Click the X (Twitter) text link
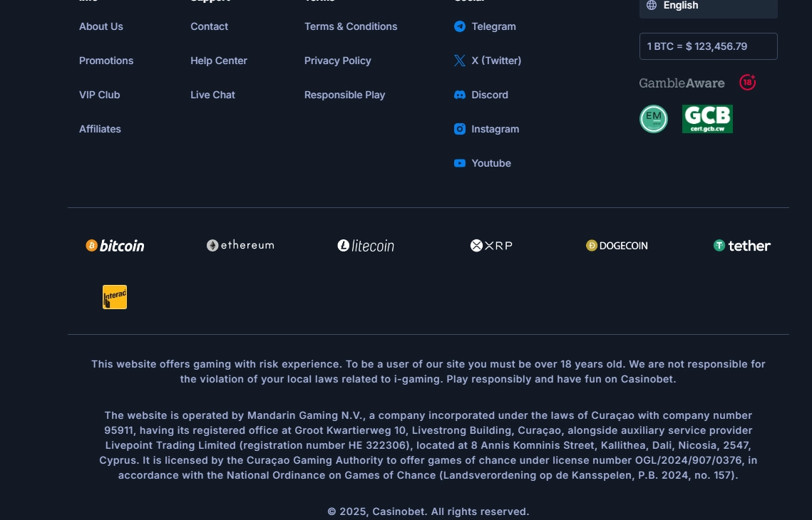 coord(496,61)
